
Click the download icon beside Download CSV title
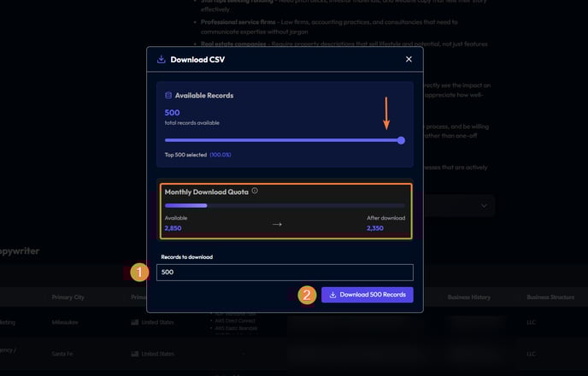[162, 59]
